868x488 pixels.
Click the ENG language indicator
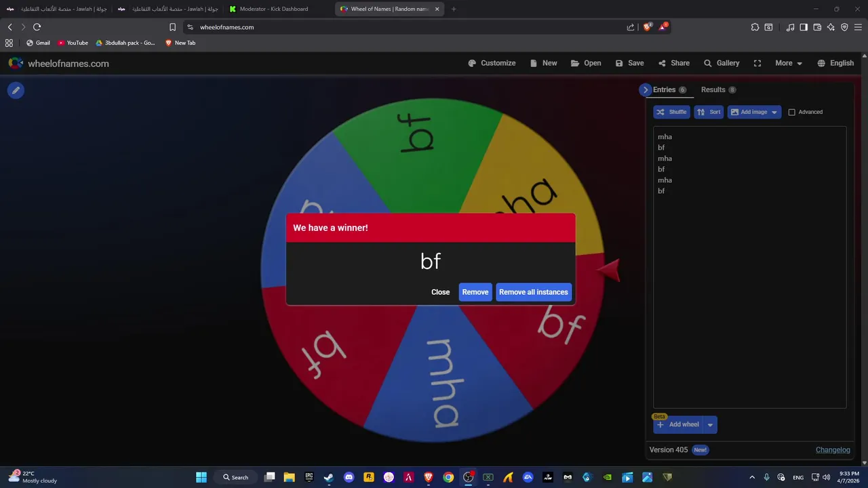pos(798,477)
